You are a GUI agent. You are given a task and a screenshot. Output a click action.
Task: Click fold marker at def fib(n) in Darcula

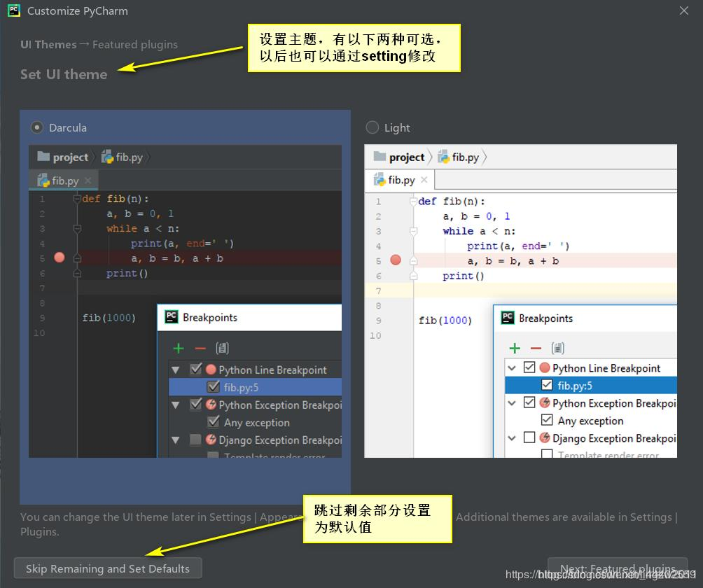point(77,199)
